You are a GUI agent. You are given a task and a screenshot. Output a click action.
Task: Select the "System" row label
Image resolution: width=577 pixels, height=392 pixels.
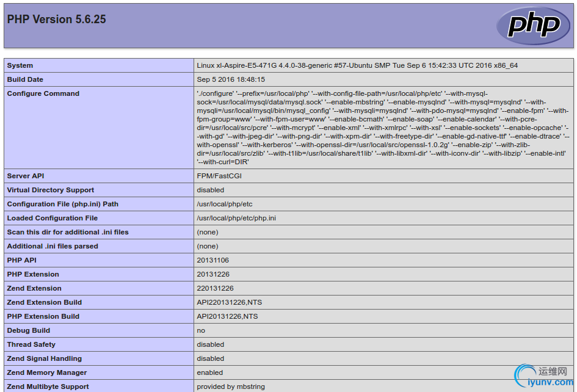(x=20, y=65)
